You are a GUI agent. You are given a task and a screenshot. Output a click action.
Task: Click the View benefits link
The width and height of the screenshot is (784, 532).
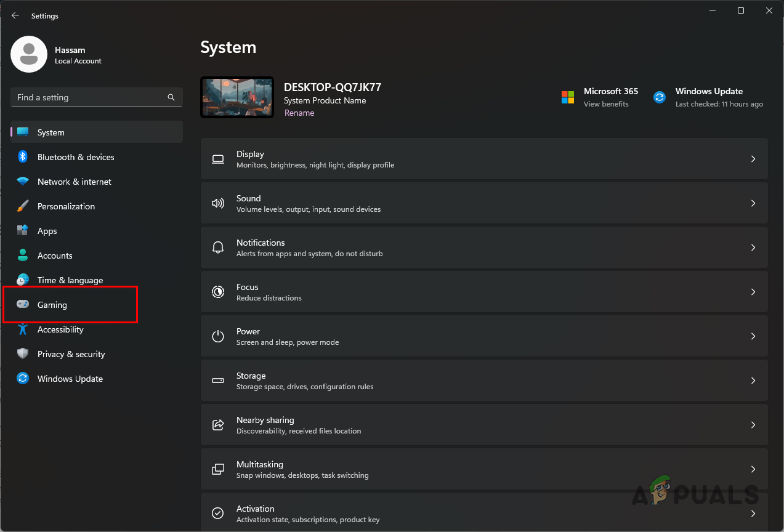606,104
